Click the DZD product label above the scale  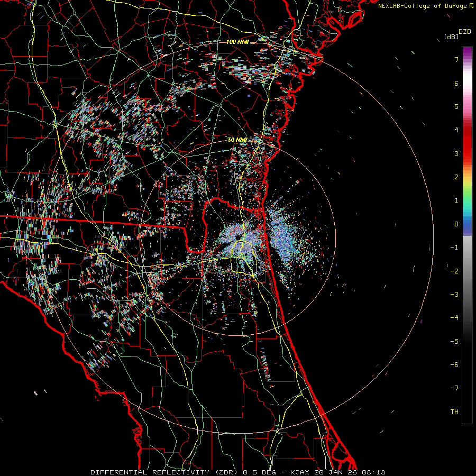(465, 32)
